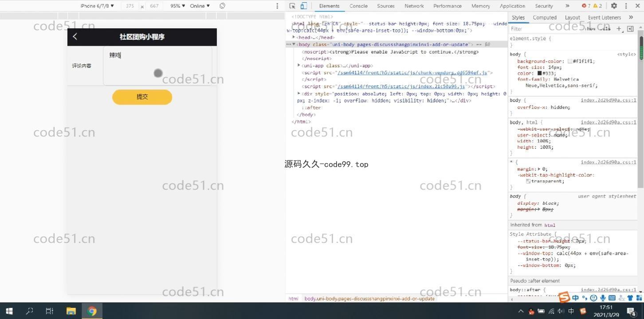The image size is (644, 319).
Task: Open index.2d26d90a.css link beside overflow-x rule
Action: [609, 100]
